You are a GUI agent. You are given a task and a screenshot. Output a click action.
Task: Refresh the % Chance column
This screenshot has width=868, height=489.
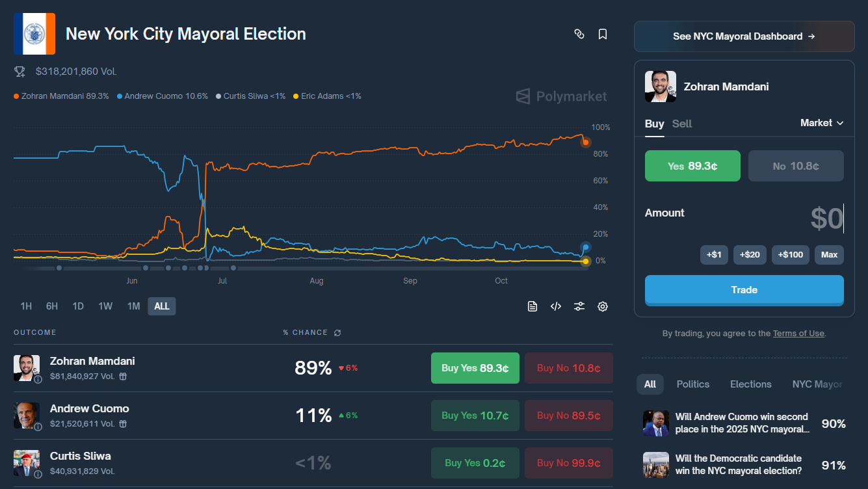(337, 333)
